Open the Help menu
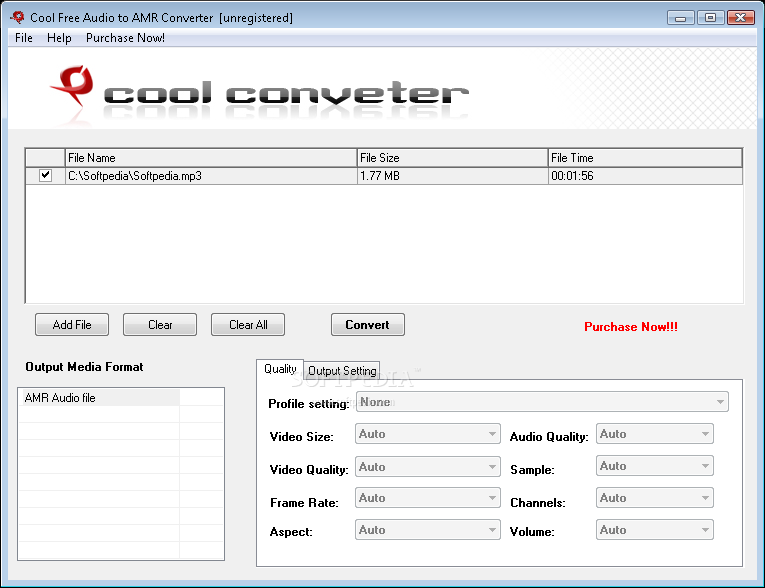The height and width of the screenshot is (588, 765). [59, 38]
